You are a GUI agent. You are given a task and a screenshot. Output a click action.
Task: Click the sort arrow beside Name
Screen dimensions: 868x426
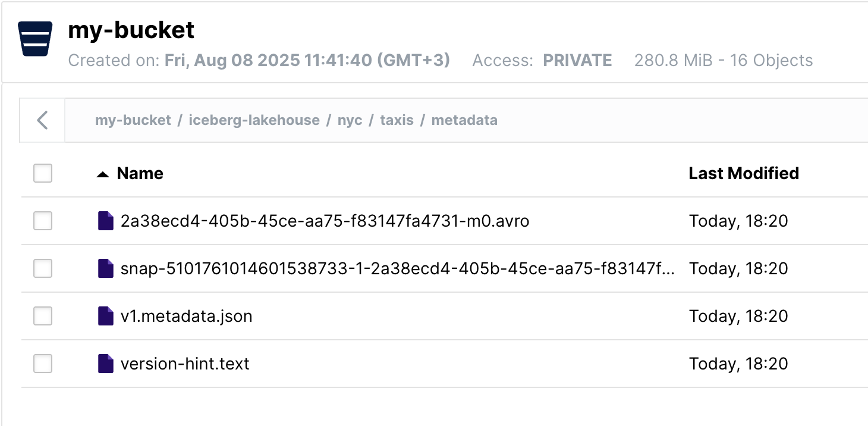(103, 174)
